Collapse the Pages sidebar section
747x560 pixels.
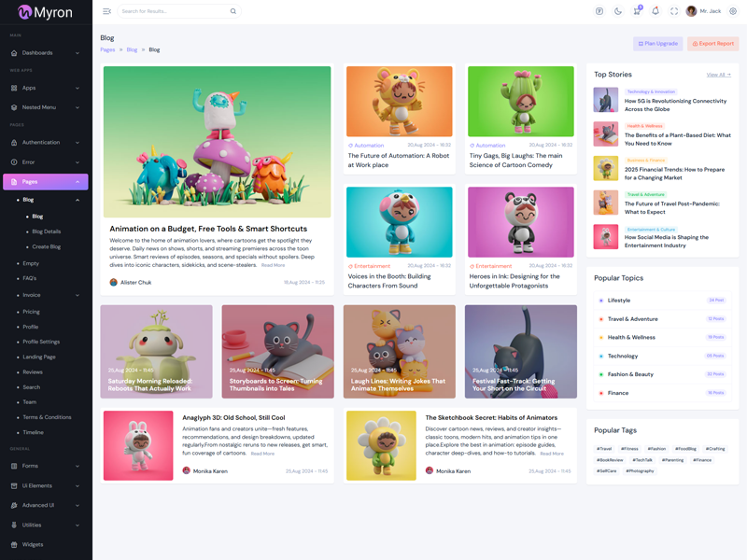tap(45, 182)
